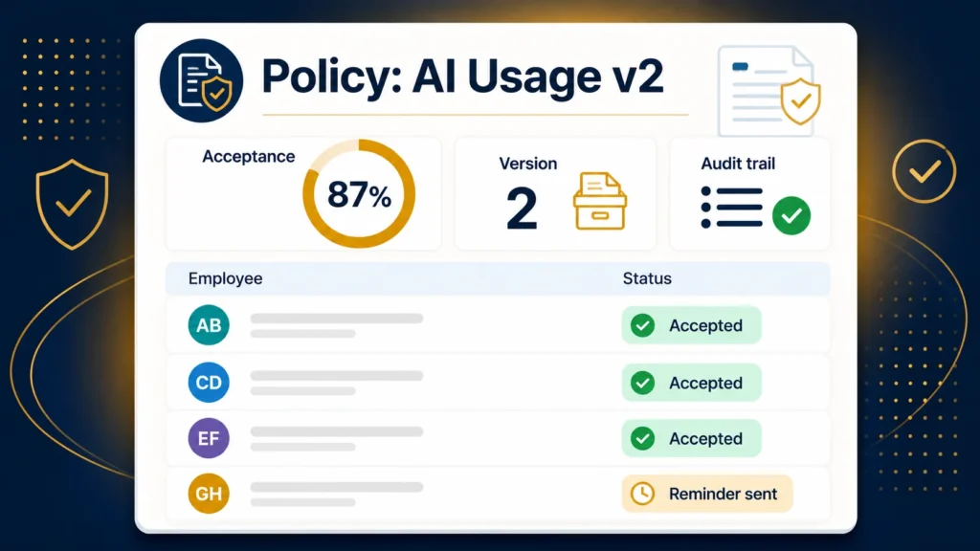Select the EF employee avatar
Screen dimensions: 980x551
tap(209, 438)
